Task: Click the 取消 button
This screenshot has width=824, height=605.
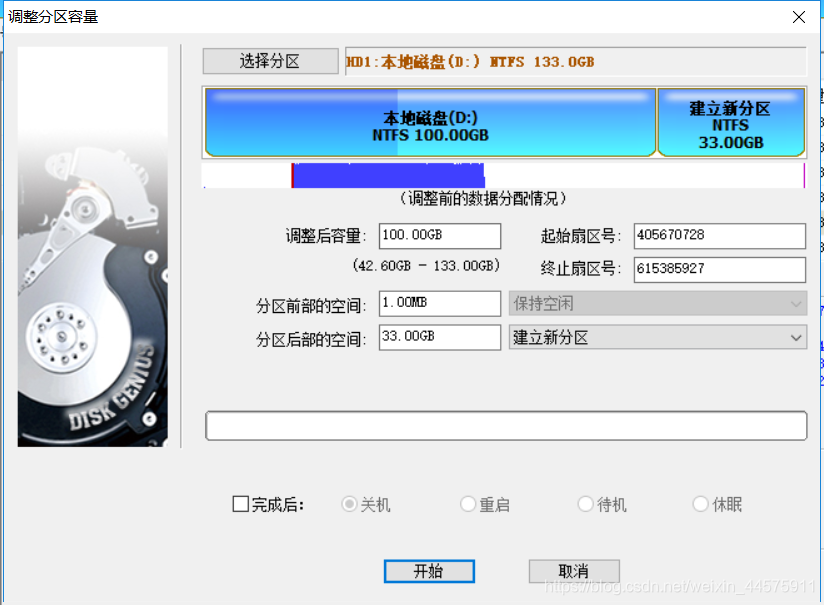Action: click(573, 571)
